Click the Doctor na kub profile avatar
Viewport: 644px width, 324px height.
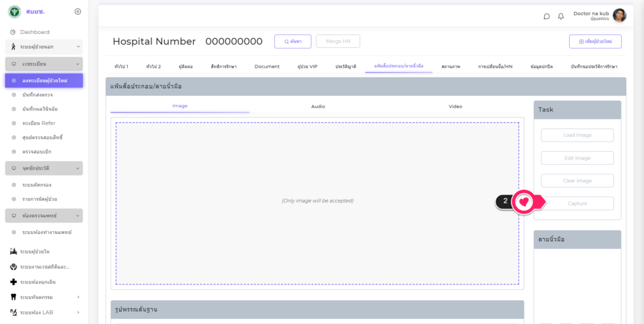tap(619, 16)
